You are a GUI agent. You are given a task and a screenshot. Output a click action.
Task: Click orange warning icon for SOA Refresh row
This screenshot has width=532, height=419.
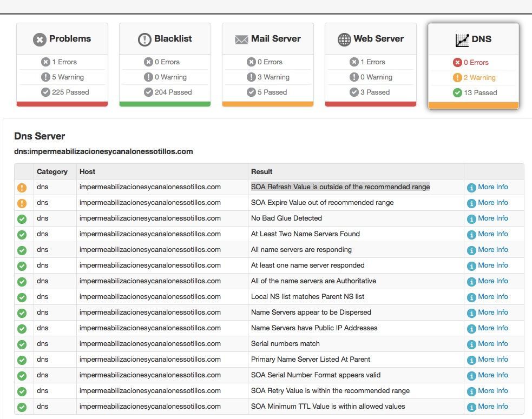[x=22, y=188]
